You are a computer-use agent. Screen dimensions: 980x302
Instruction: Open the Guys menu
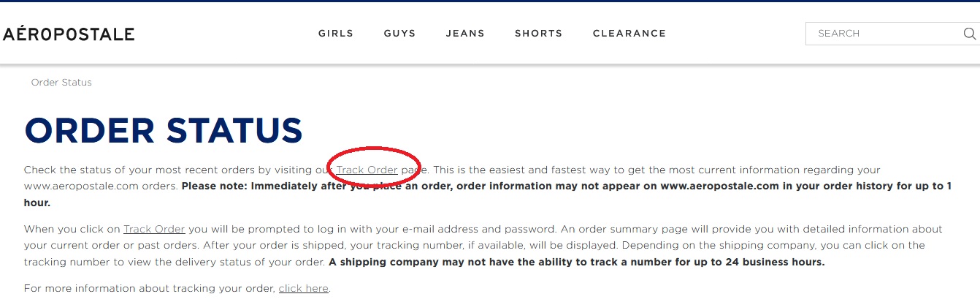tap(399, 34)
